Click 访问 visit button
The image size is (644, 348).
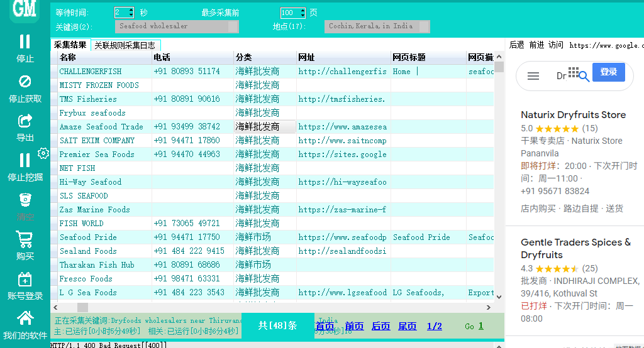click(x=556, y=45)
